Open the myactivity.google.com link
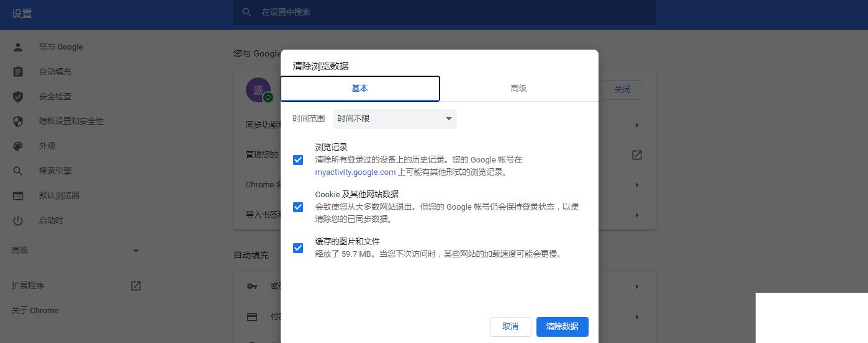 [355, 172]
